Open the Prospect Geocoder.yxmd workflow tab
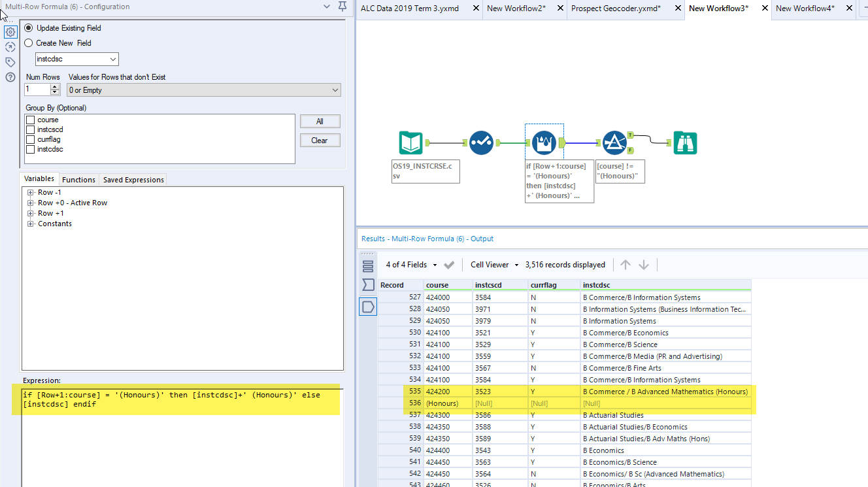Image resolution: width=868 pixels, height=487 pixels. (x=618, y=10)
